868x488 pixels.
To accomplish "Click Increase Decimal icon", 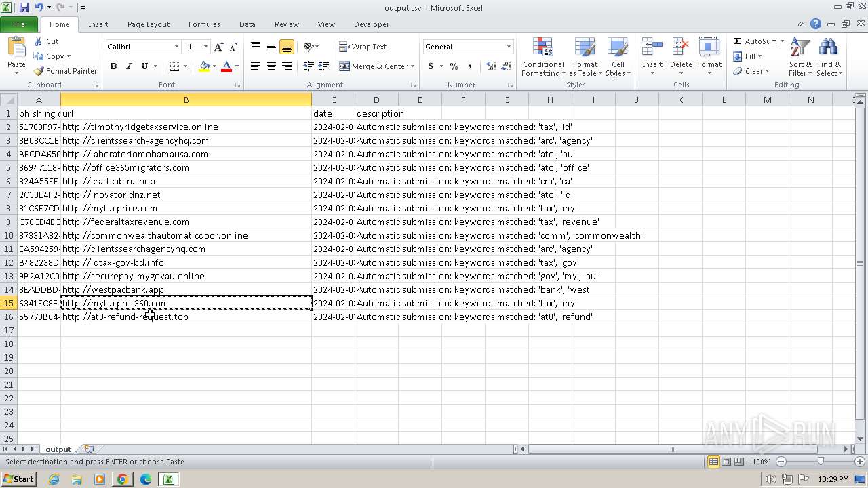I will pos(492,66).
